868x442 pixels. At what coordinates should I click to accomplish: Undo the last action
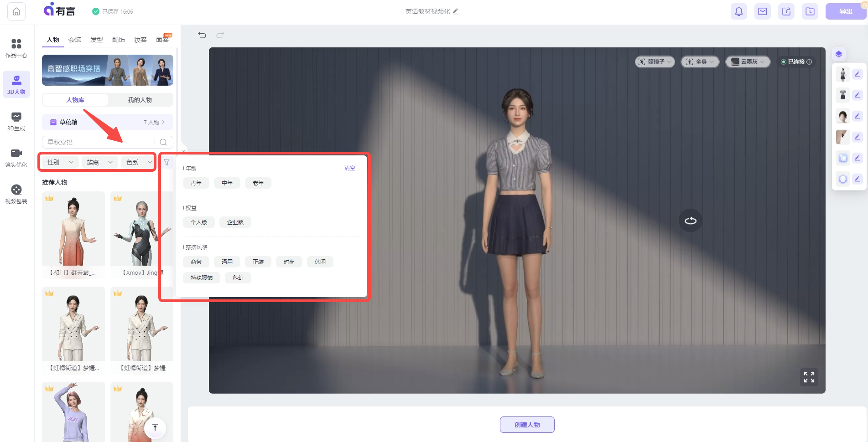(202, 35)
